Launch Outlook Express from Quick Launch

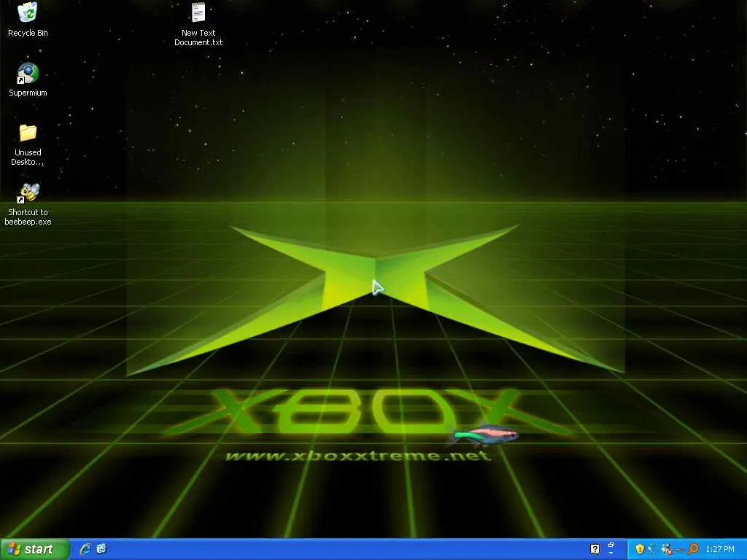[101, 549]
